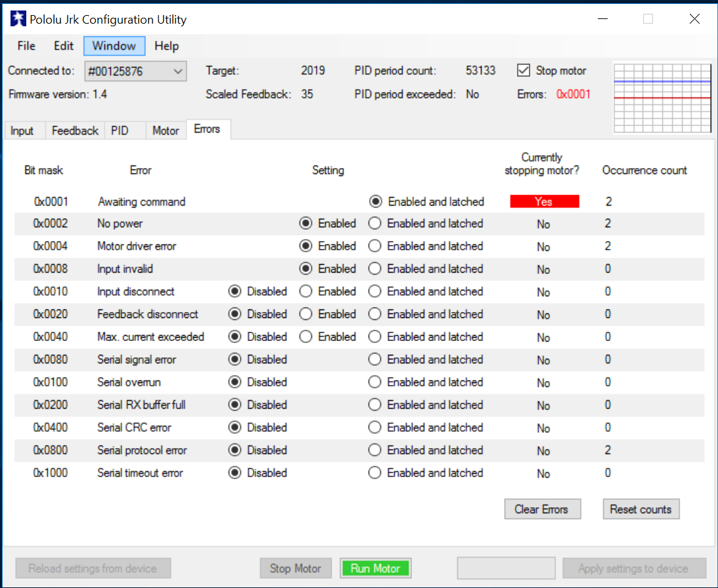Image resolution: width=718 pixels, height=588 pixels.
Task: Click the Clear Errors button
Action: point(543,509)
